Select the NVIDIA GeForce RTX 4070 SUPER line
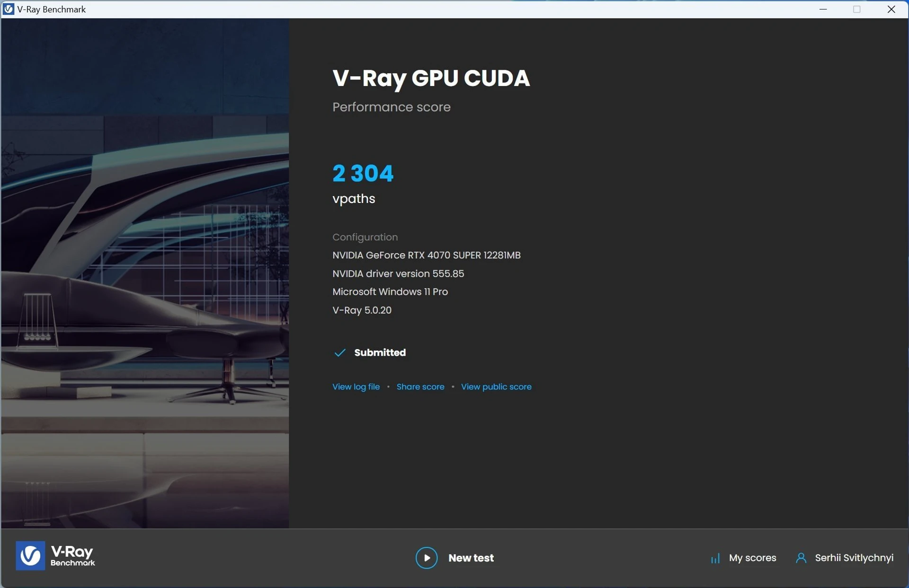The height and width of the screenshot is (588, 909). point(426,255)
